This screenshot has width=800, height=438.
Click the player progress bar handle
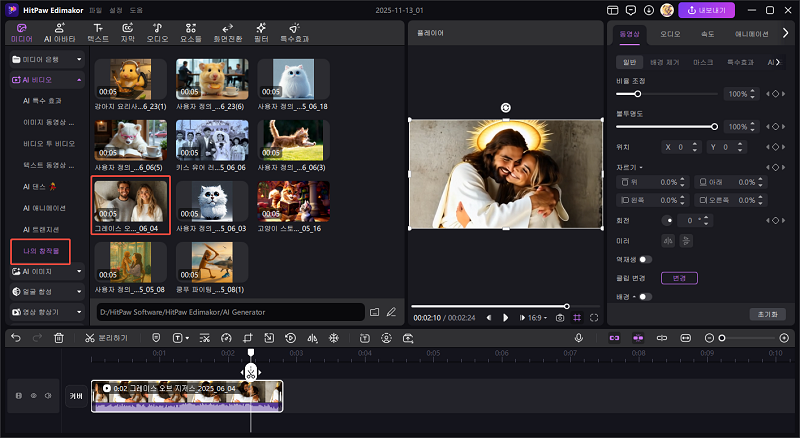pos(567,306)
